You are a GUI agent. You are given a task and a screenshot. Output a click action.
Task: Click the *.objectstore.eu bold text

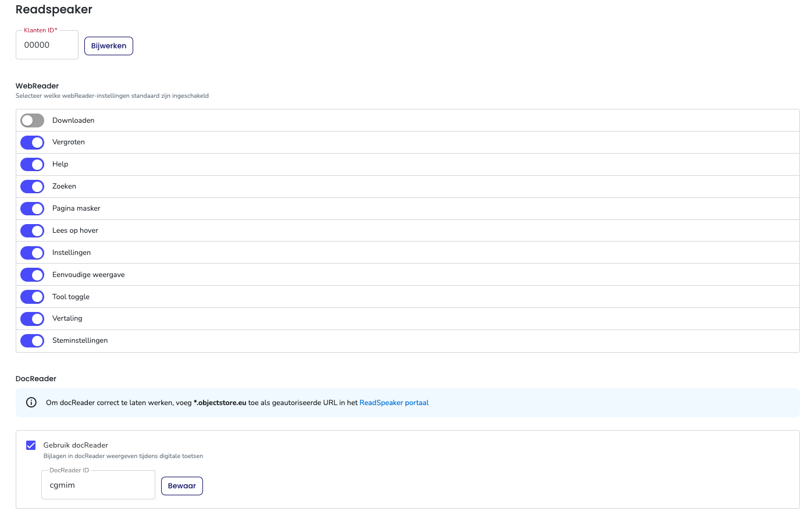(220, 403)
